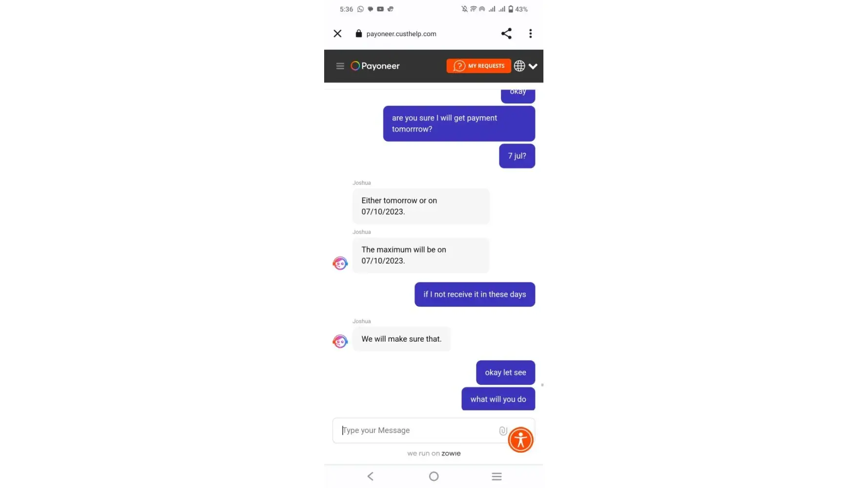Tap Android back navigation arrow
This screenshot has width=868, height=488.
[371, 476]
